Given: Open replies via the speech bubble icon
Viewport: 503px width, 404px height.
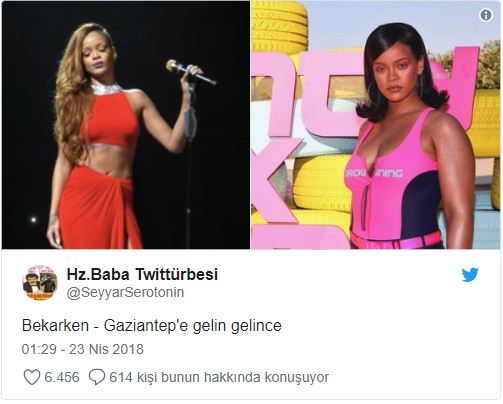Looking at the screenshot, I should click(x=97, y=377).
